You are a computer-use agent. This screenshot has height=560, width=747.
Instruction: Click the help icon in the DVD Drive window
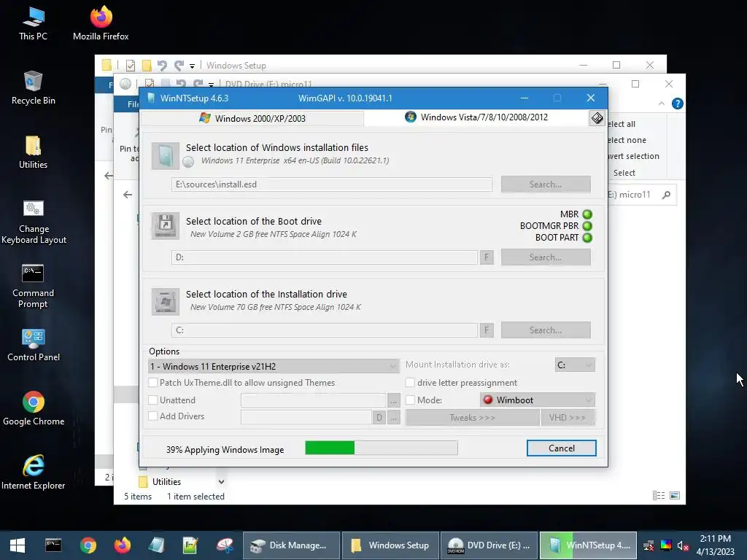678,104
